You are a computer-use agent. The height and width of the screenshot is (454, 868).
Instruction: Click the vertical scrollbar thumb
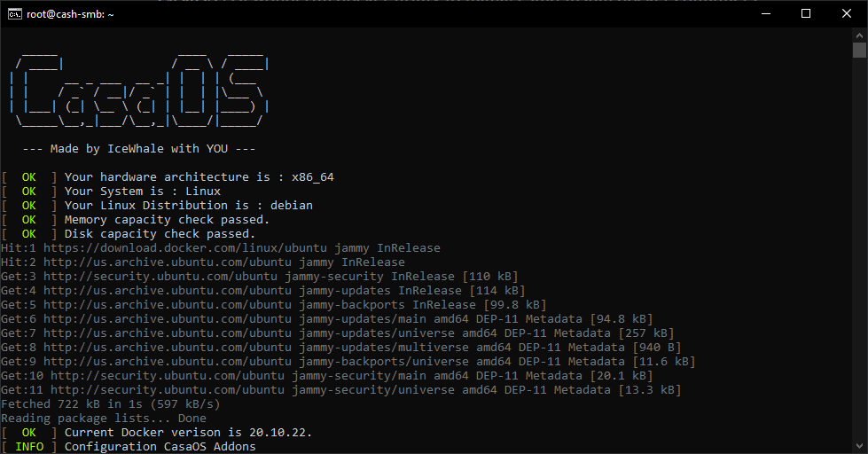pos(859,50)
